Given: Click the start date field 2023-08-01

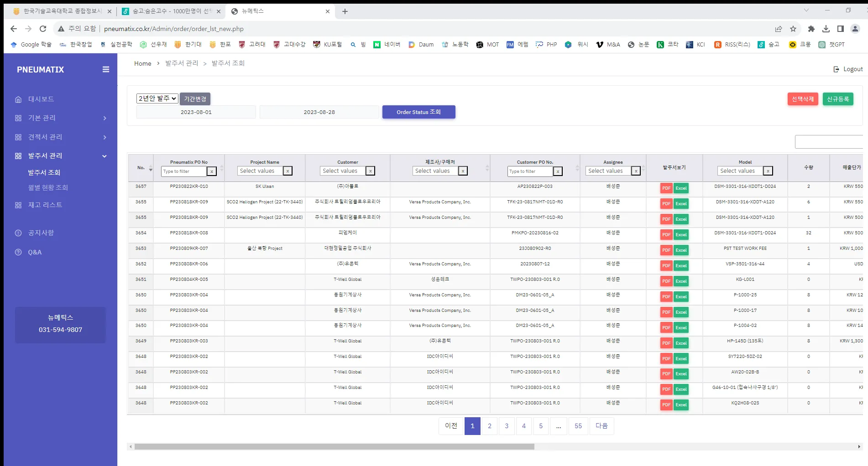Looking at the screenshot, I should pos(196,112).
